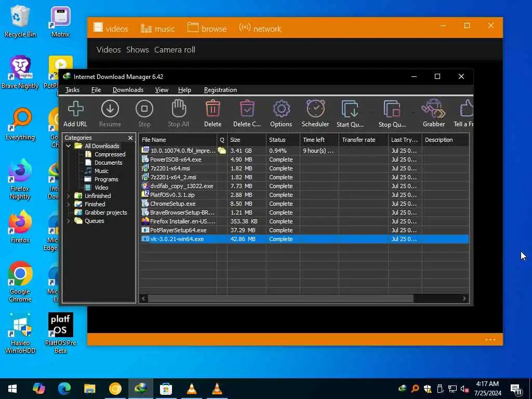Select the Programs category
The image size is (532, 399).
click(101, 179)
